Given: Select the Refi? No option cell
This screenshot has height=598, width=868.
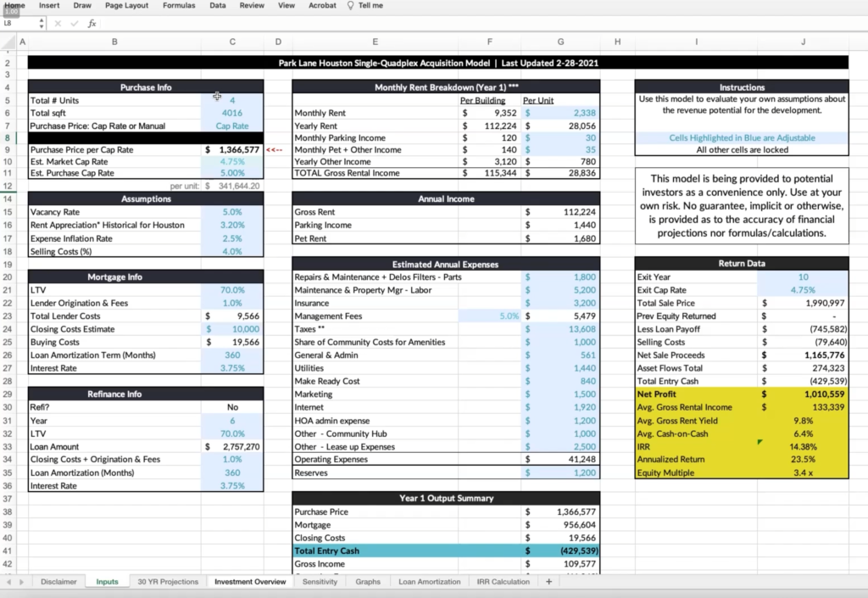Looking at the screenshot, I should (232, 407).
